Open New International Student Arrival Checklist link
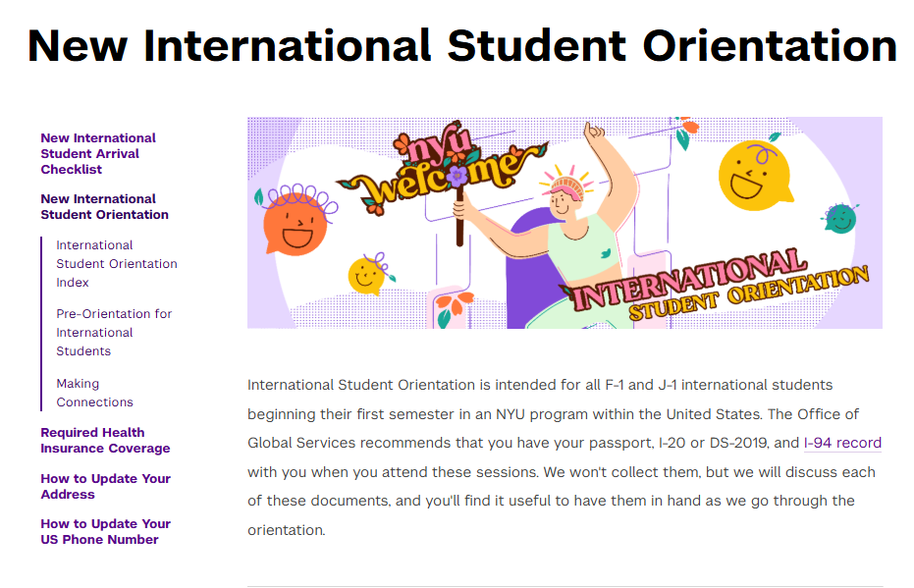The height and width of the screenshot is (588, 914). [98, 154]
